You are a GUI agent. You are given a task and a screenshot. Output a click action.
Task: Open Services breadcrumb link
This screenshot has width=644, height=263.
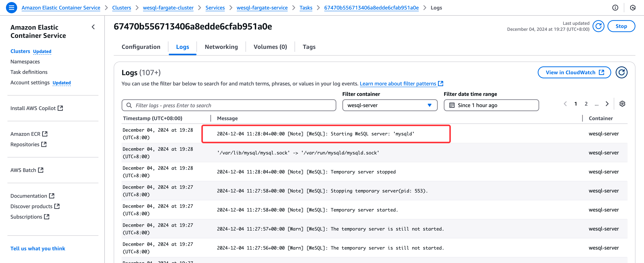pyautogui.click(x=215, y=8)
